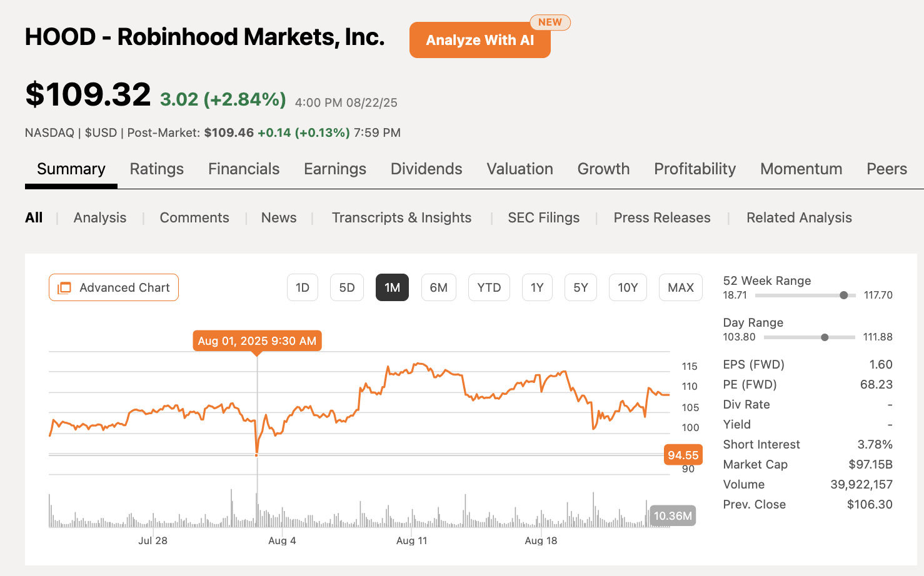Select the MAX chart range
This screenshot has width=924, height=576.
pyautogui.click(x=680, y=287)
